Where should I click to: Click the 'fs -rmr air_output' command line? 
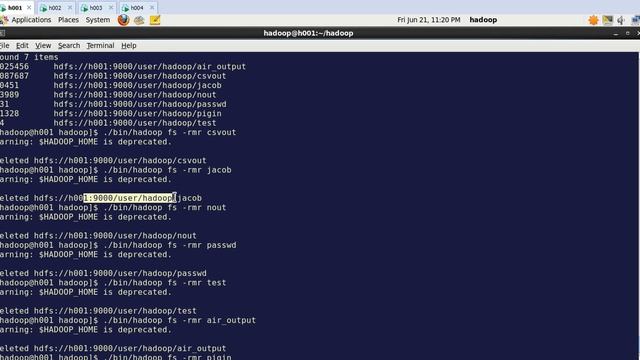pyautogui.click(x=128, y=320)
